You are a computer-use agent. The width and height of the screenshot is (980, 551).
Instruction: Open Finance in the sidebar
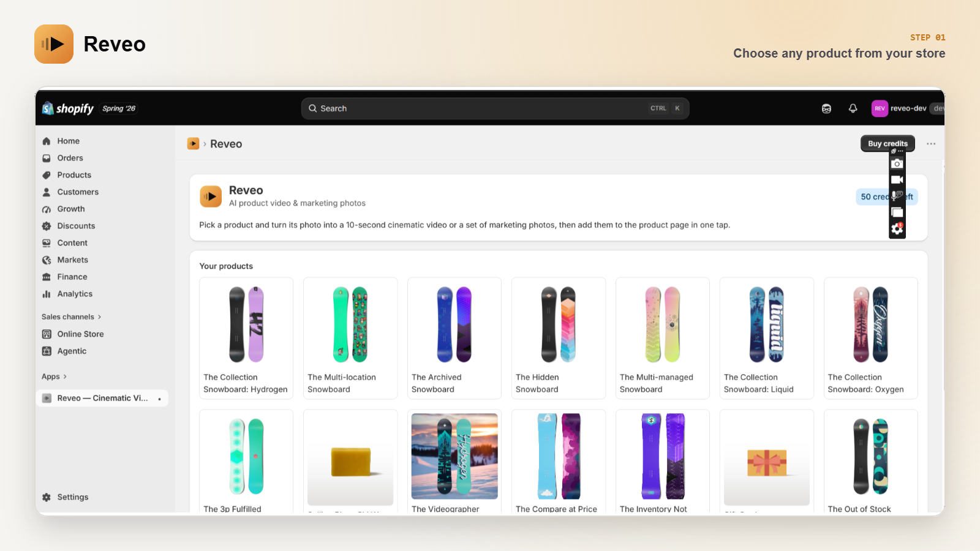pos(72,277)
